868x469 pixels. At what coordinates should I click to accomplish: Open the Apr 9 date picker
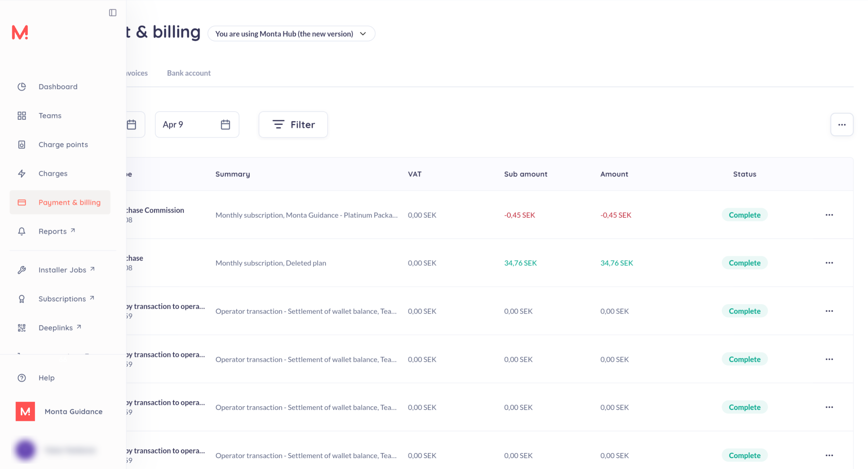click(197, 125)
